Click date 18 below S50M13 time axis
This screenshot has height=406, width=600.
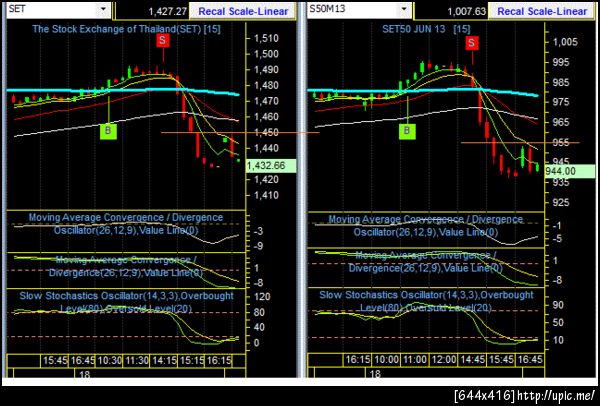coord(375,374)
